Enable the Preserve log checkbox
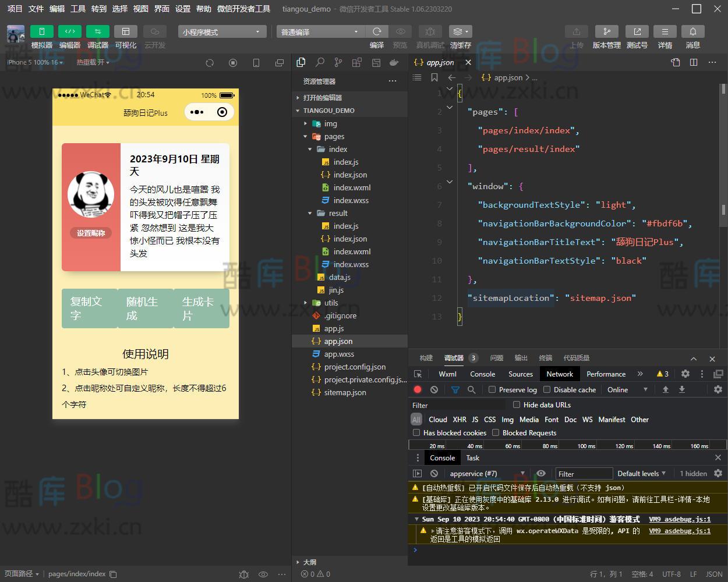Image resolution: width=728 pixels, height=582 pixels. coord(492,389)
